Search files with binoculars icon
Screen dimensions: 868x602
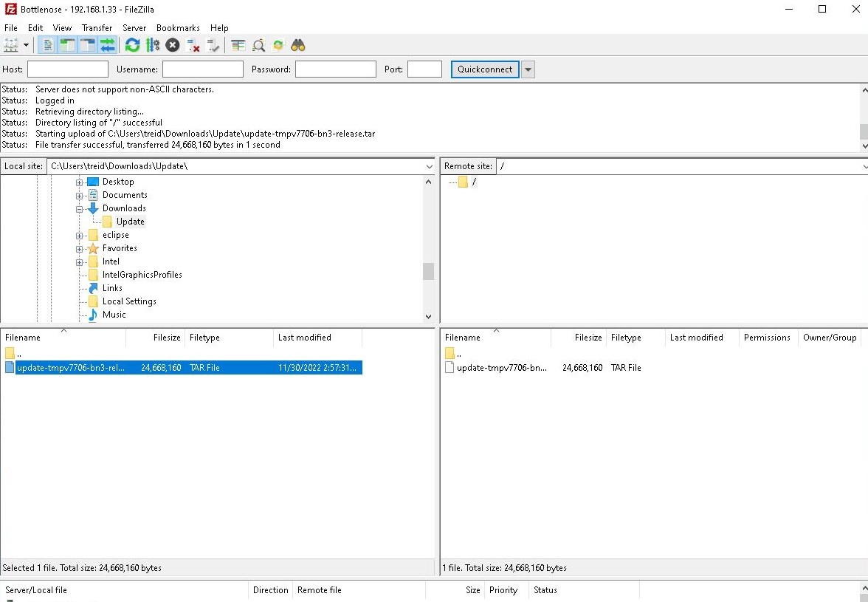tap(298, 45)
